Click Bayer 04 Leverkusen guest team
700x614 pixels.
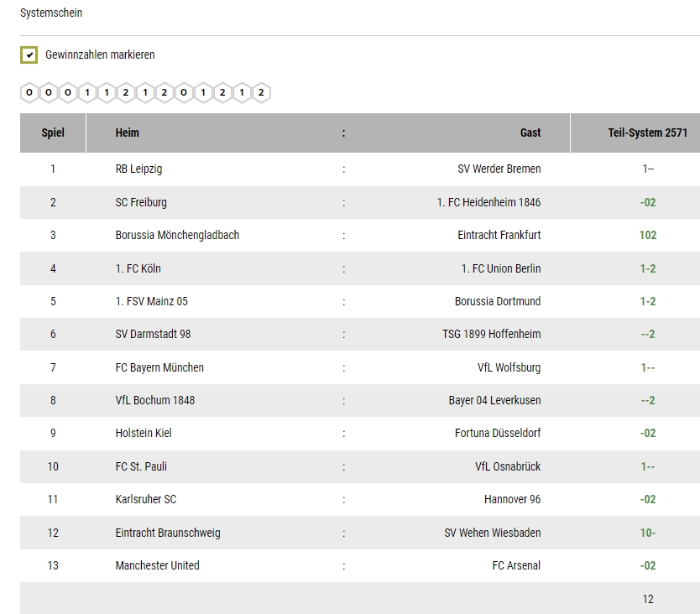[494, 400]
